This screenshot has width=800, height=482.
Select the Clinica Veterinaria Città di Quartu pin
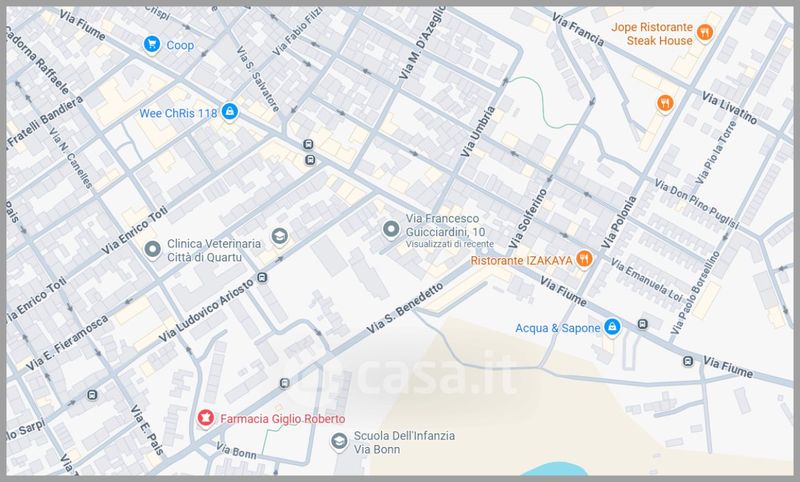click(x=152, y=249)
